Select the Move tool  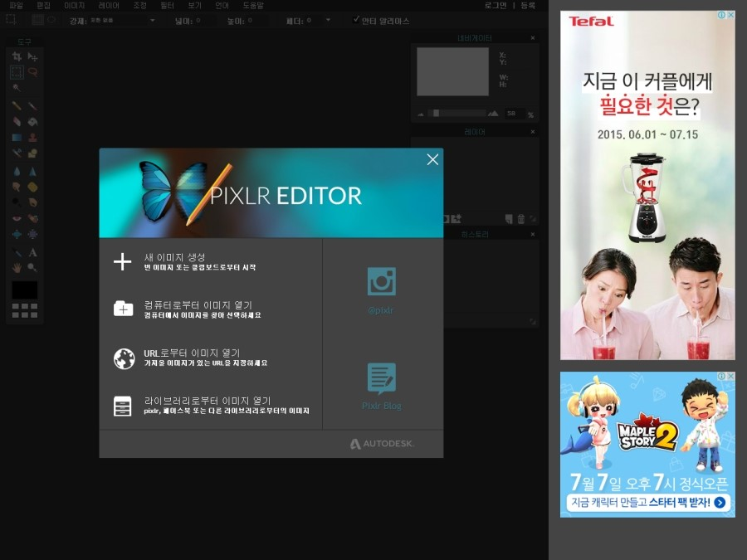(32, 56)
